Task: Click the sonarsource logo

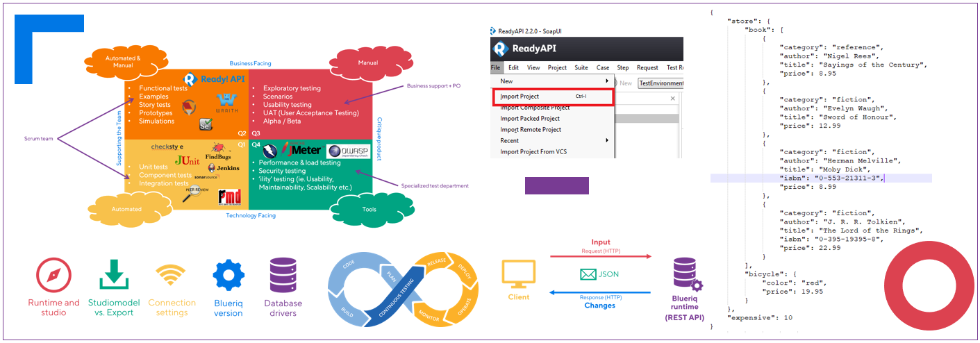Action: coord(206,178)
